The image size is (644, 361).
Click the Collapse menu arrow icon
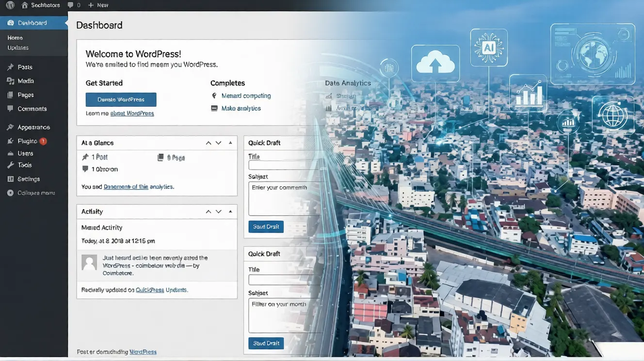pyautogui.click(x=10, y=193)
